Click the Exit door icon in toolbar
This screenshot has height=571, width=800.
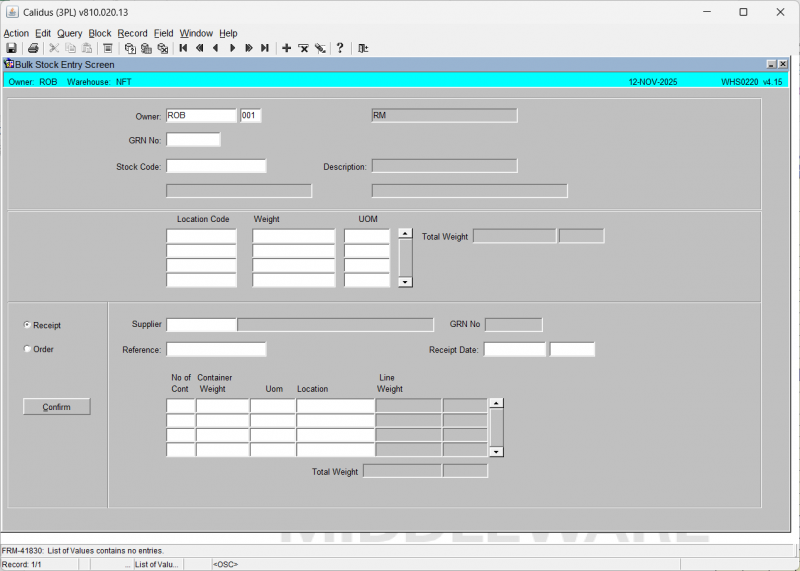(x=363, y=48)
